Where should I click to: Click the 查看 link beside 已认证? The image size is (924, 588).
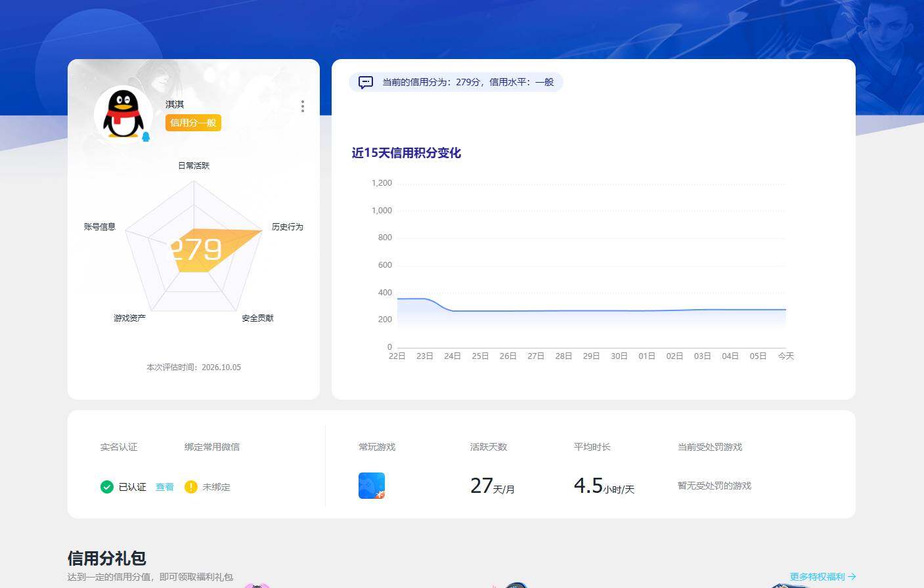point(165,487)
